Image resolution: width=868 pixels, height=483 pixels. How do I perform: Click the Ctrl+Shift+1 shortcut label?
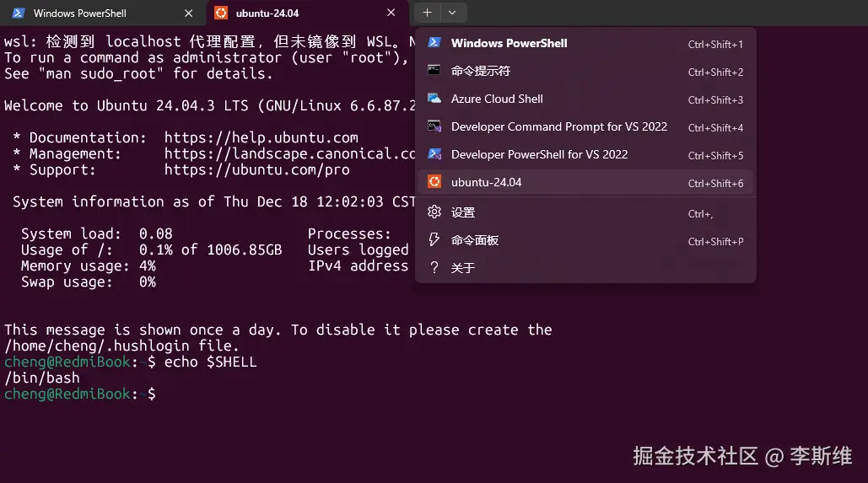tap(715, 45)
